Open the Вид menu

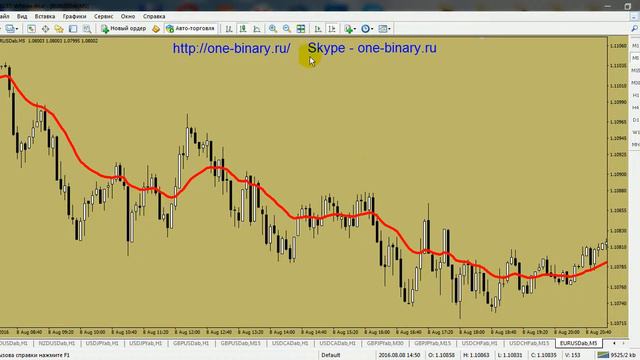(x=22, y=16)
